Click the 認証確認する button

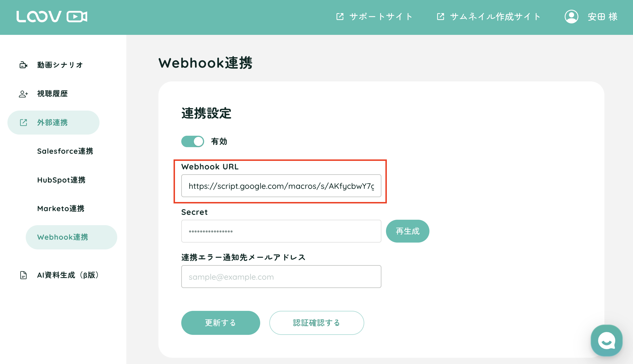pos(316,323)
